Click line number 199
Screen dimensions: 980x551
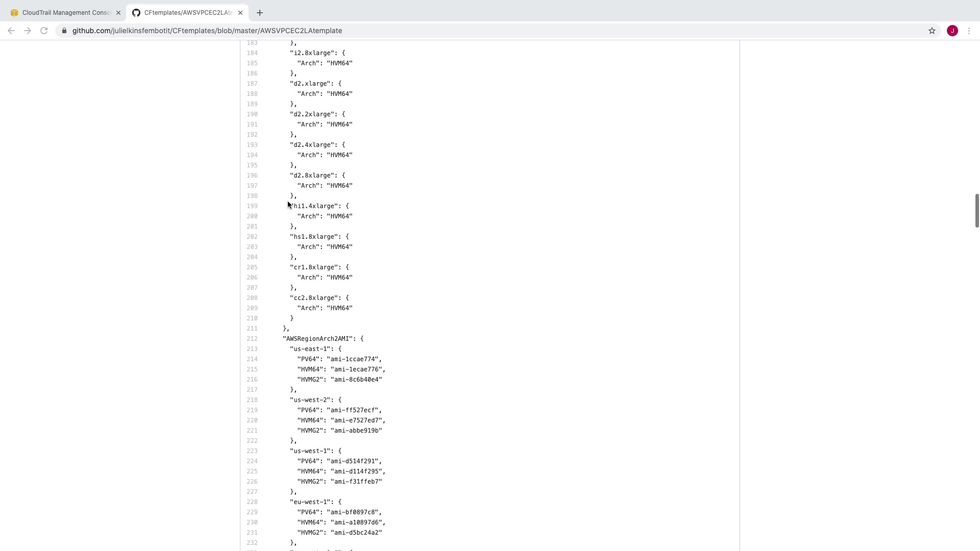tap(252, 206)
